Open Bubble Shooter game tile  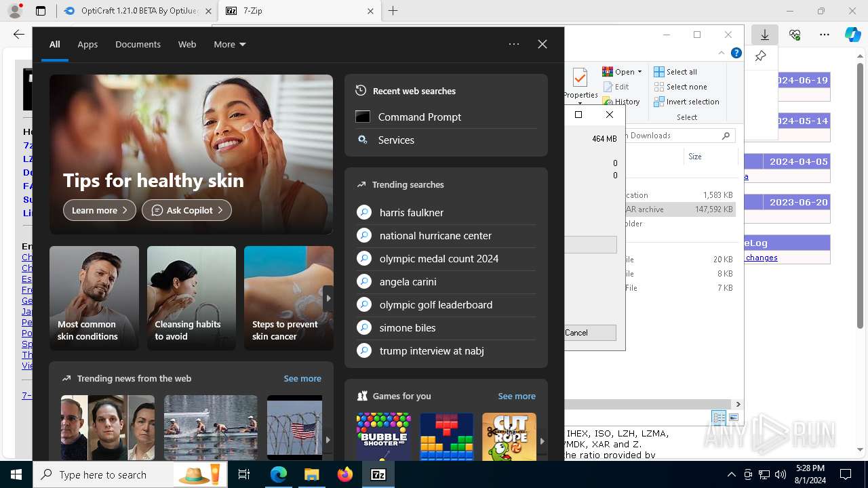point(383,436)
